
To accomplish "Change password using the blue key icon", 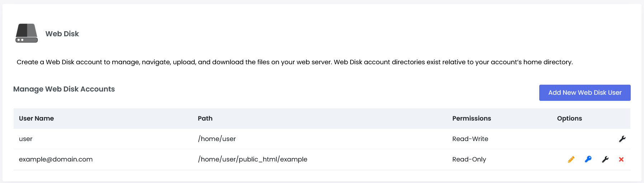I will coord(588,159).
